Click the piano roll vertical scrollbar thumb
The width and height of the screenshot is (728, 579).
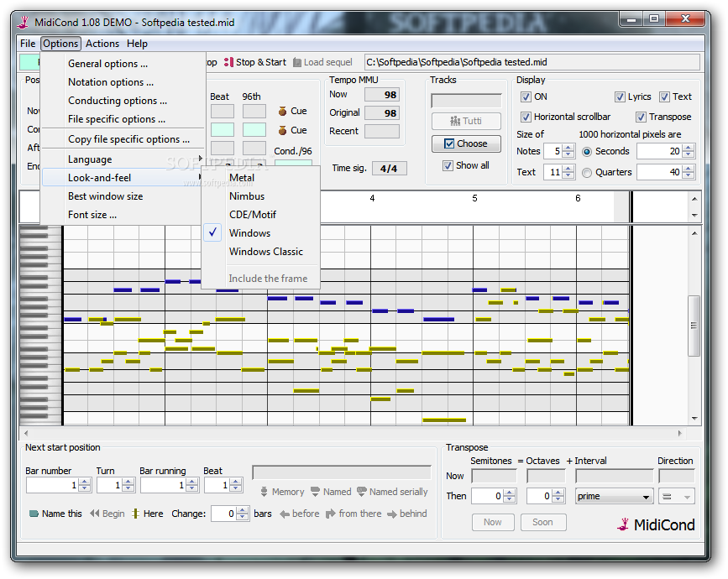pyautogui.click(x=694, y=326)
